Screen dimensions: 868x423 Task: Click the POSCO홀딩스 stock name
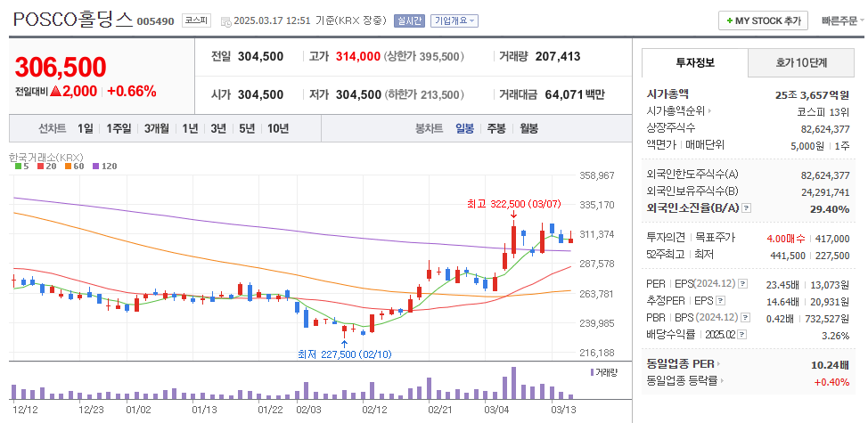point(72,20)
